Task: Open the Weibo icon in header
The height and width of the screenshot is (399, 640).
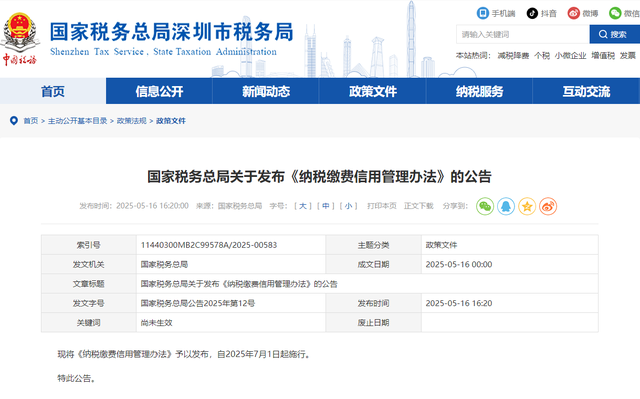Action: click(573, 13)
